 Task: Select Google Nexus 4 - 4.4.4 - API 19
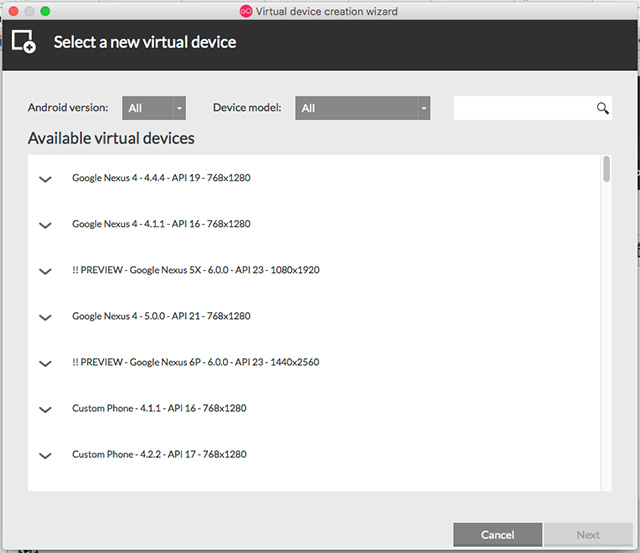tap(161, 178)
